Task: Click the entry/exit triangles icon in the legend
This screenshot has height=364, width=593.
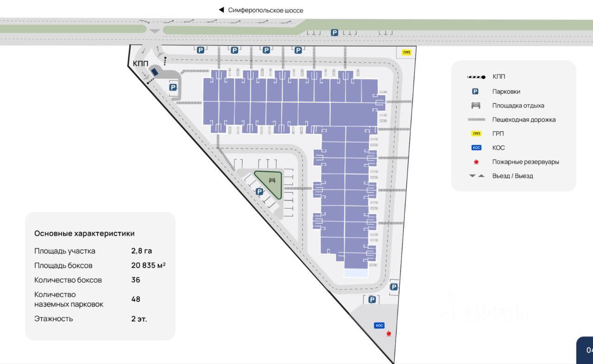Action: coord(477,176)
